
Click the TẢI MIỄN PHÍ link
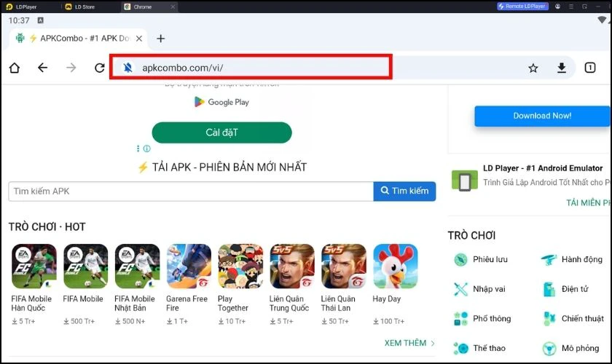[x=589, y=203]
